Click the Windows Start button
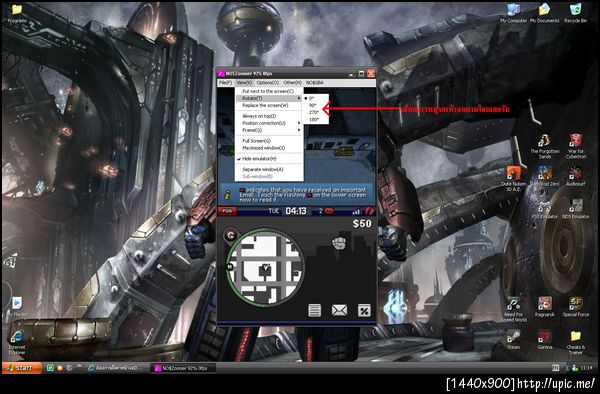The image size is (600, 394). click(22, 368)
